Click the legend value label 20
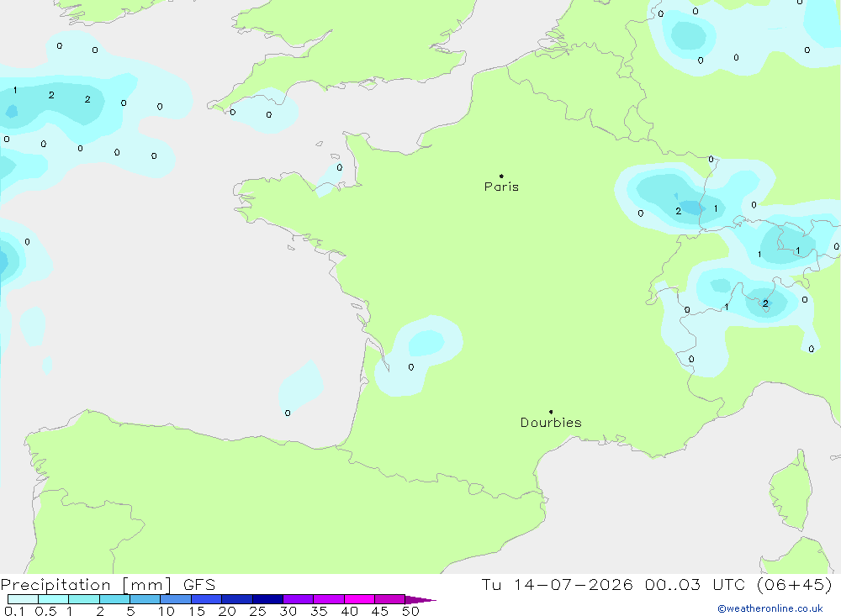841x616 pixels. pos(227,611)
